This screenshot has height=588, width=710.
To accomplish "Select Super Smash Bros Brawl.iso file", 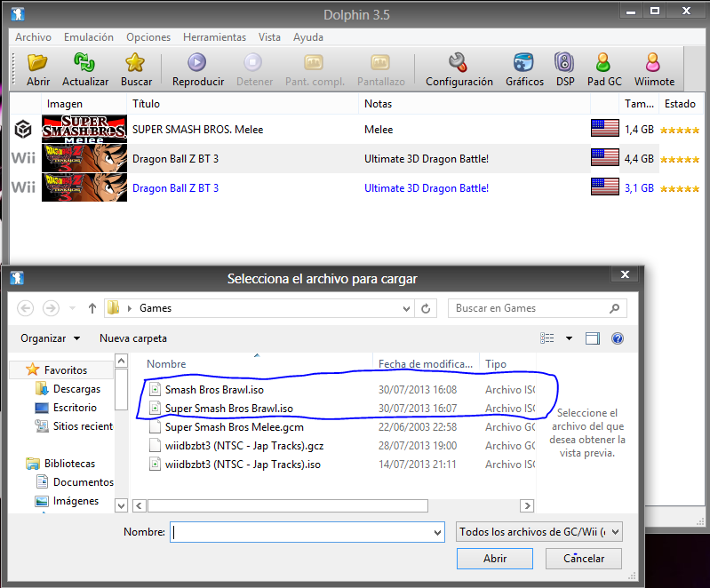I will [228, 409].
